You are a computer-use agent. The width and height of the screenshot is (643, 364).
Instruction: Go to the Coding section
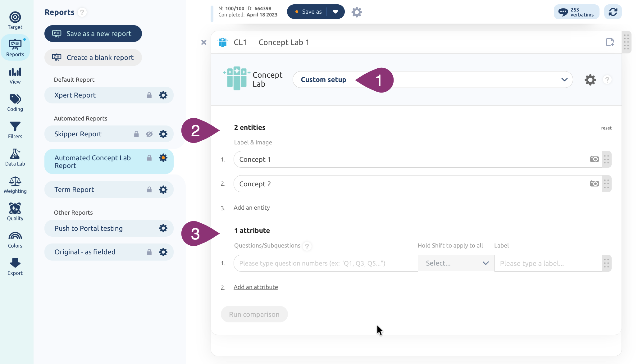[x=15, y=103]
